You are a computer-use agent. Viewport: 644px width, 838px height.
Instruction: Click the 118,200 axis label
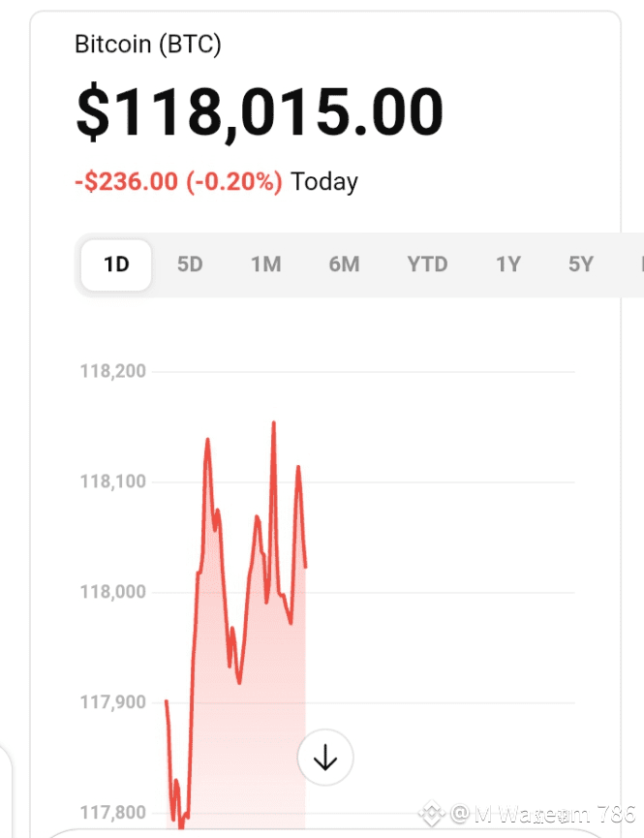coord(112,371)
